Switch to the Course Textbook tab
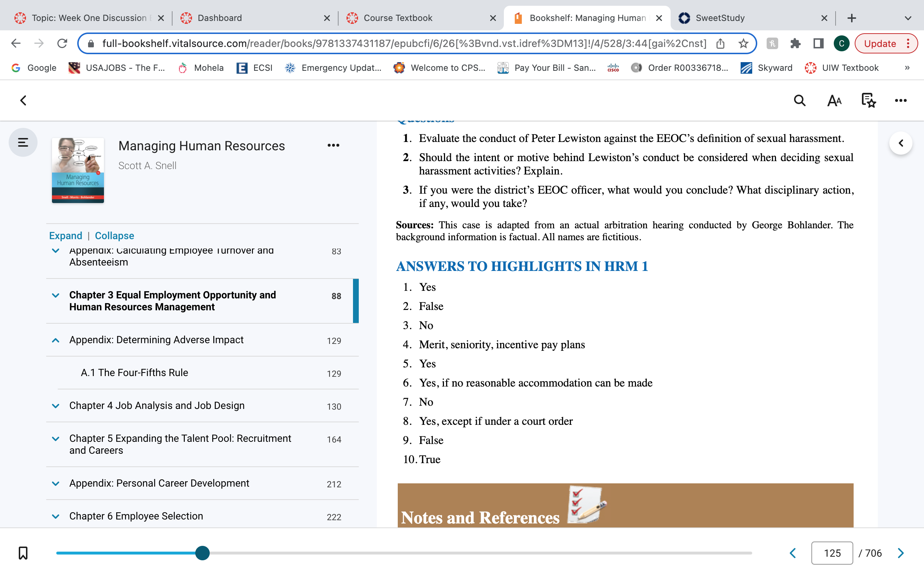The width and height of the screenshot is (924, 578). (397, 18)
